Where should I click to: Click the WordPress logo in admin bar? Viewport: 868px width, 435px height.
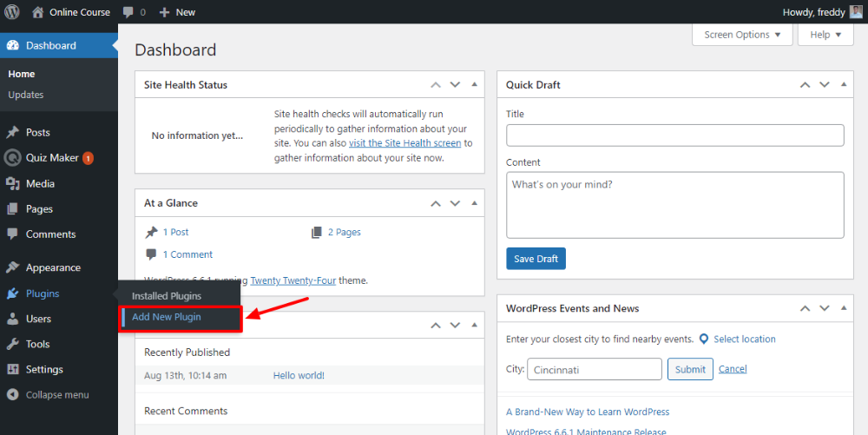[x=12, y=11]
